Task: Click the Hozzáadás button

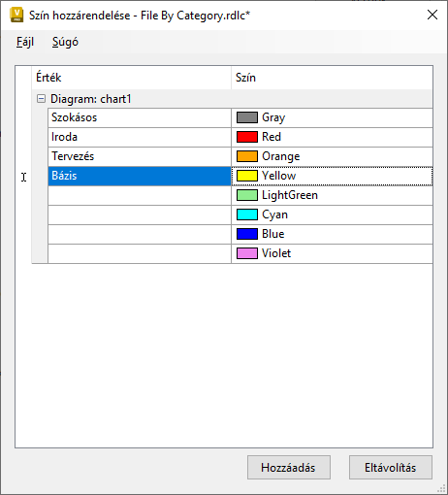Action: coord(289,467)
